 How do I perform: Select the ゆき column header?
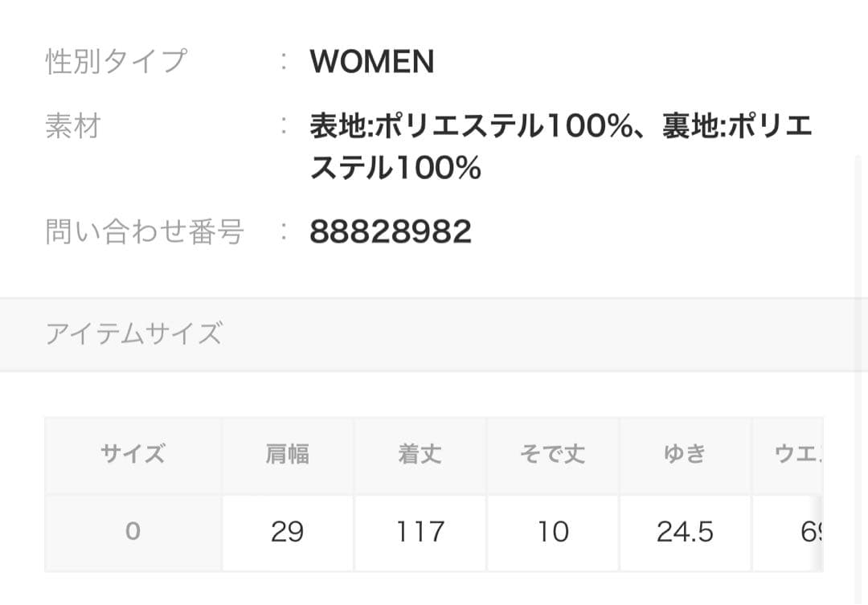click(x=685, y=455)
